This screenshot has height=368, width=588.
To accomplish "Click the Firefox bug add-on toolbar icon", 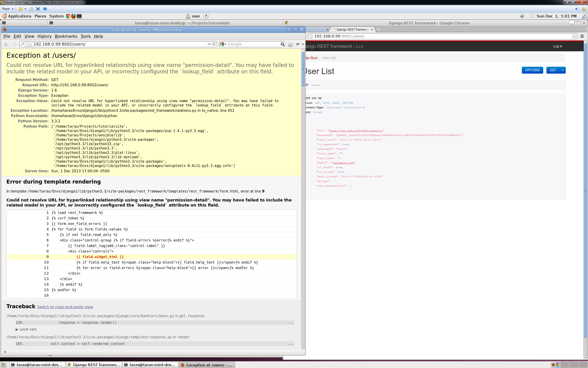I will tap(298, 44).
